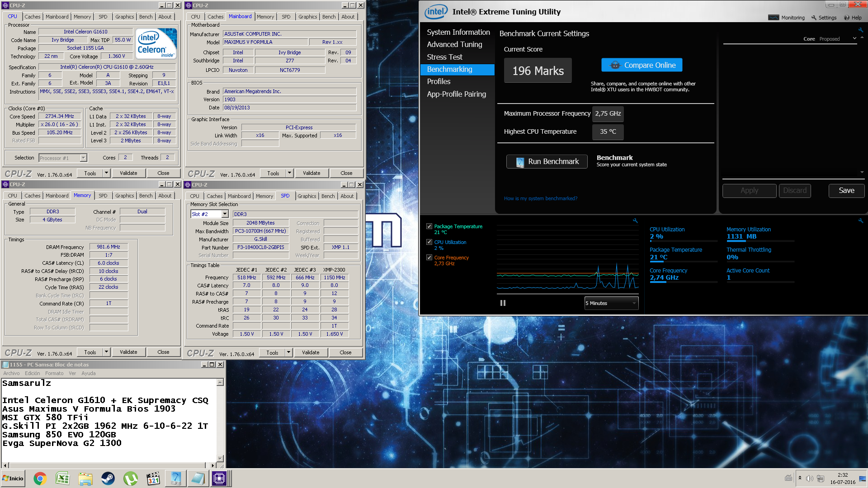Open Archivo menu in Notepad

pos(11,373)
